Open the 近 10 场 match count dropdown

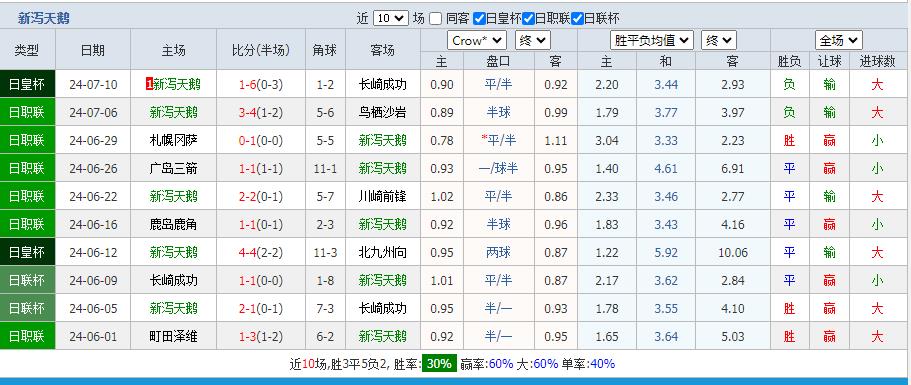click(390, 18)
